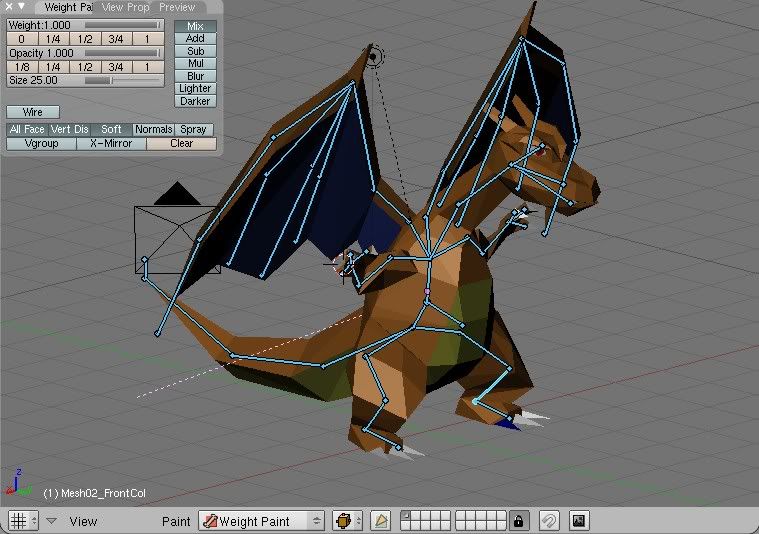The image size is (759, 534).
Task: Set opacity to 3/4 in Opacity row
Action: 116,67
